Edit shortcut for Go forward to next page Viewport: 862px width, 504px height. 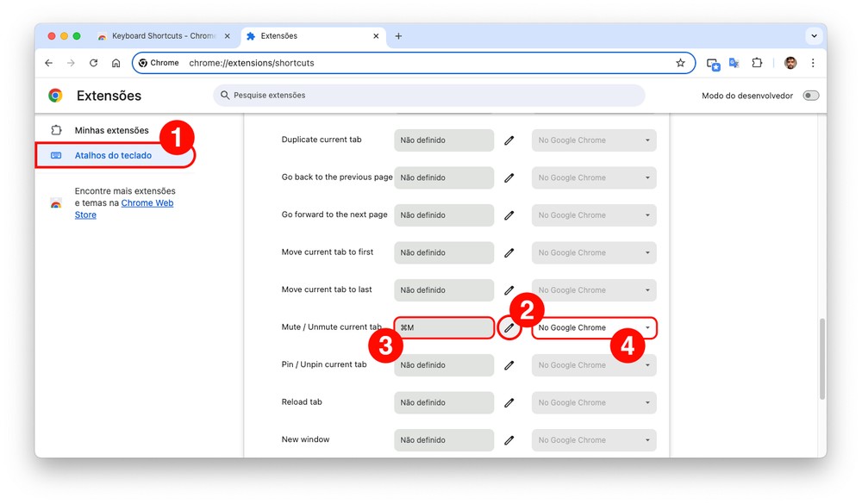click(x=509, y=215)
